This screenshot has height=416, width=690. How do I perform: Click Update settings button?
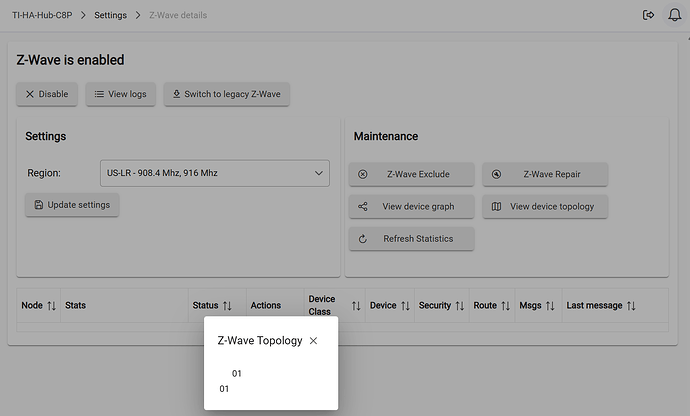(72, 205)
